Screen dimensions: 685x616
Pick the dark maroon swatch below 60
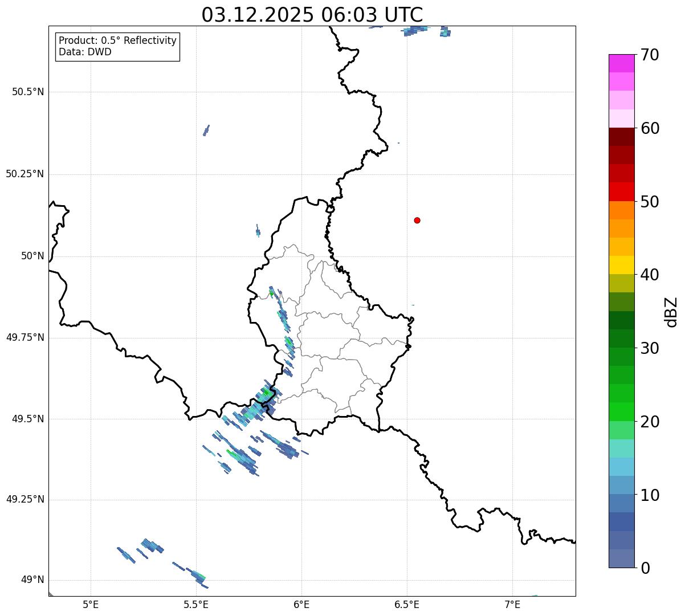(x=621, y=137)
